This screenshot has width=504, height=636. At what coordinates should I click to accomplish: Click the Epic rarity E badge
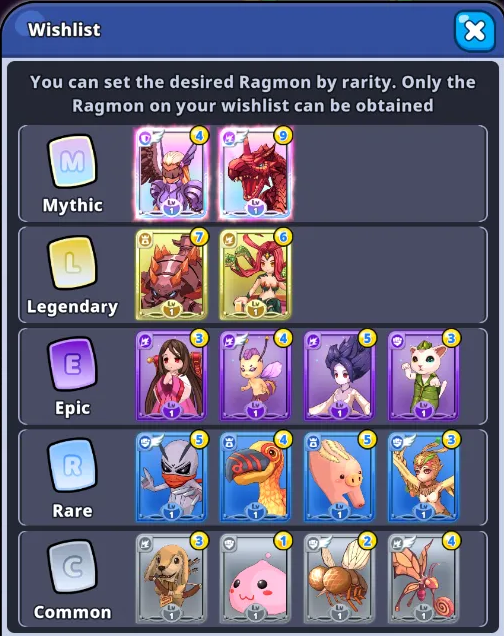pyautogui.click(x=73, y=364)
